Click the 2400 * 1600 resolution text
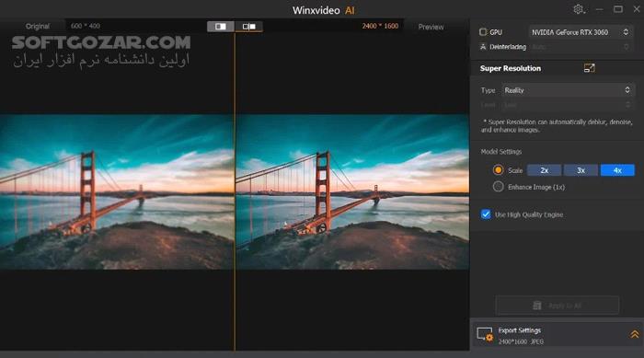 pos(380,26)
